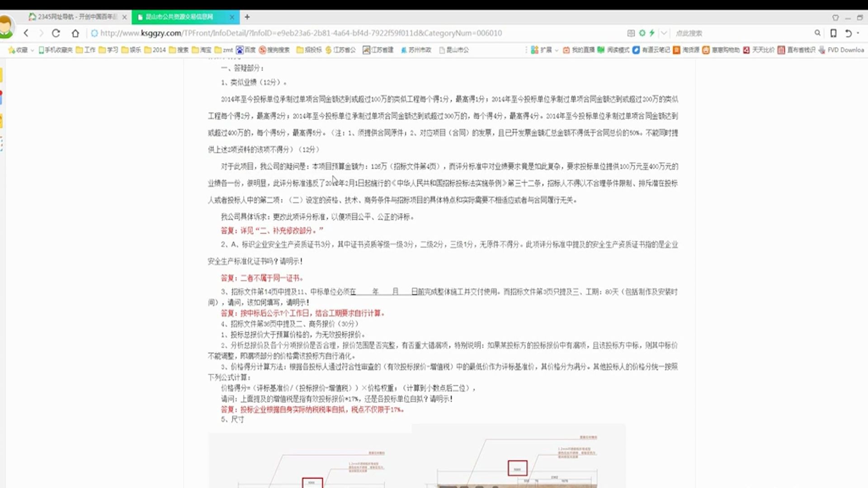The height and width of the screenshot is (488, 868).
Task: Open the 搜索 bookmark folder
Action: [179, 50]
